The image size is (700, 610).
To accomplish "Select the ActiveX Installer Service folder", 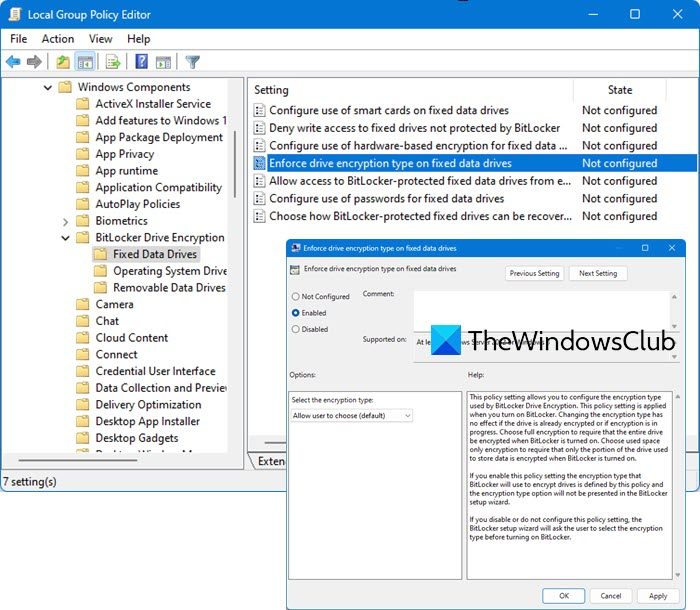I will pos(153,104).
